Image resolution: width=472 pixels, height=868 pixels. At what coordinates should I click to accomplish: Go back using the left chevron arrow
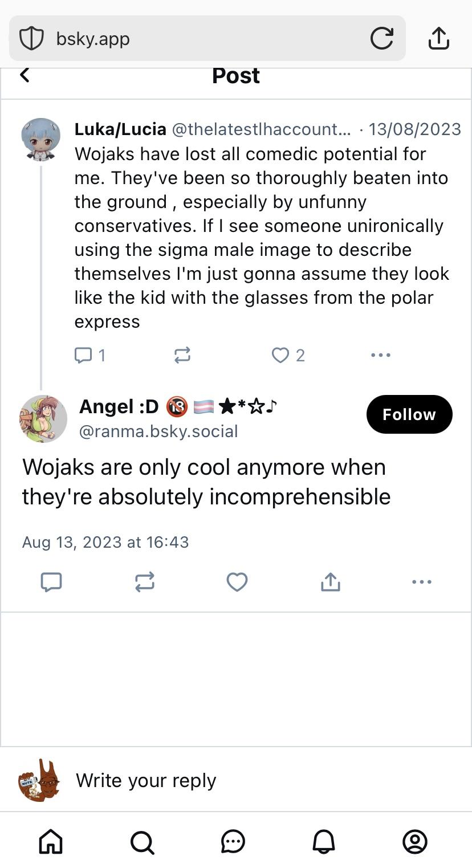[25, 75]
